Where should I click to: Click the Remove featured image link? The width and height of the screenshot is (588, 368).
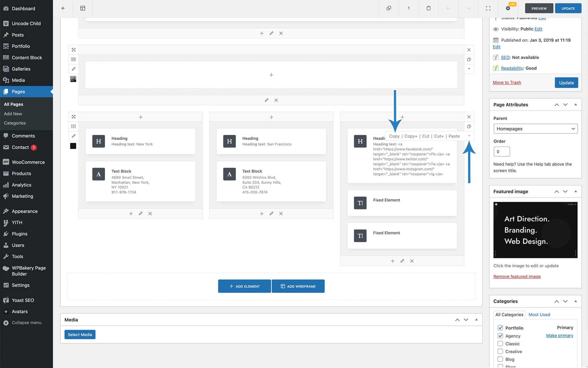(517, 277)
